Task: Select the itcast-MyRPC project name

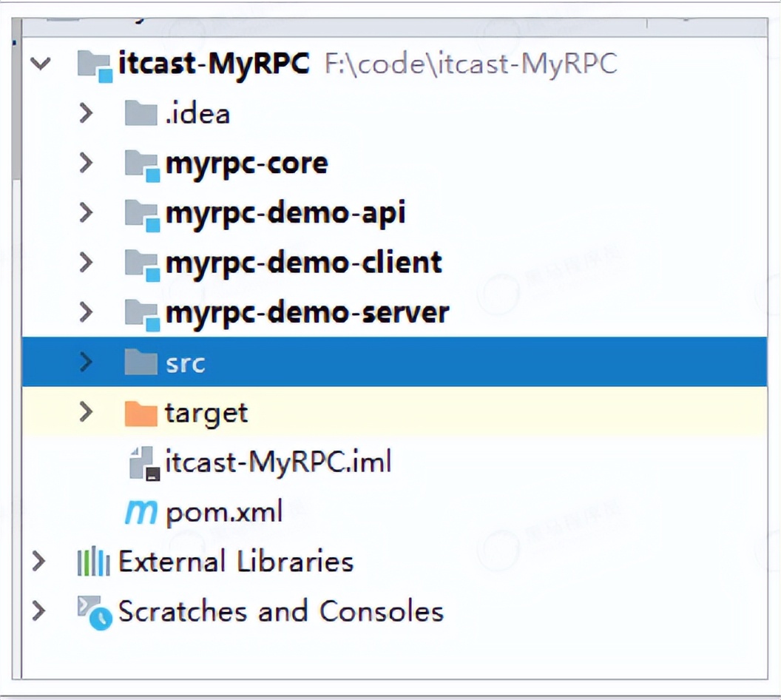Action: click(x=214, y=65)
